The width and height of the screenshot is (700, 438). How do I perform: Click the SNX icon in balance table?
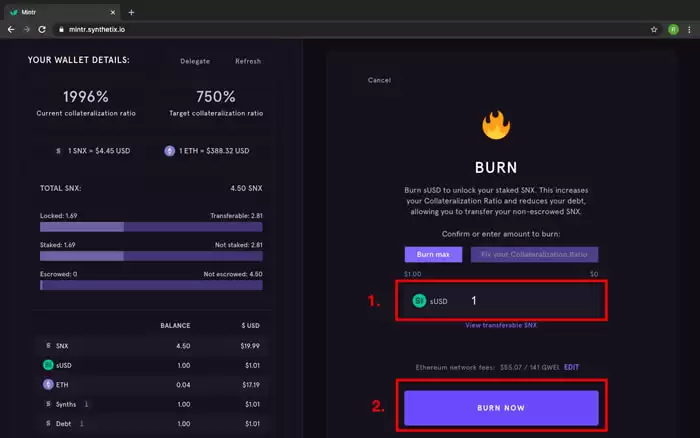(x=46, y=345)
